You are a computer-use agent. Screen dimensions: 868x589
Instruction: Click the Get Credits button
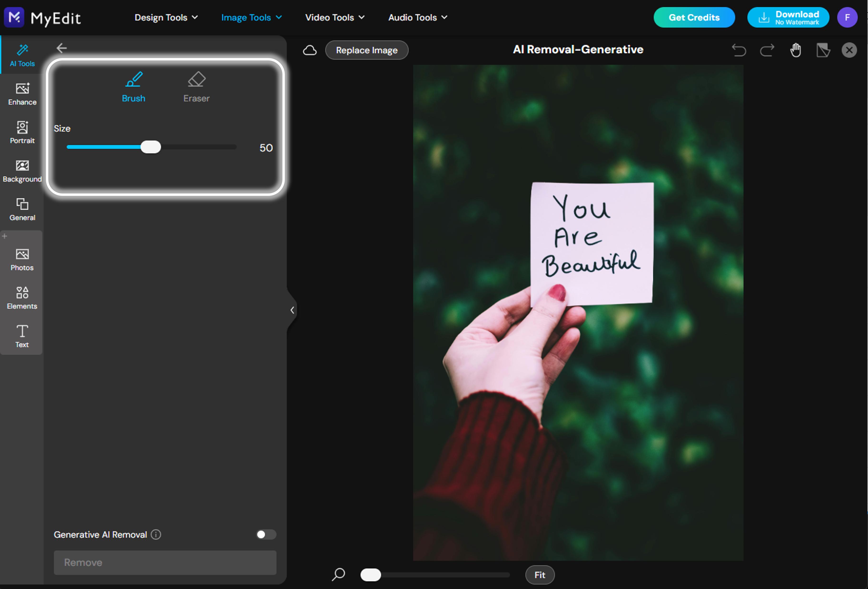tap(694, 17)
